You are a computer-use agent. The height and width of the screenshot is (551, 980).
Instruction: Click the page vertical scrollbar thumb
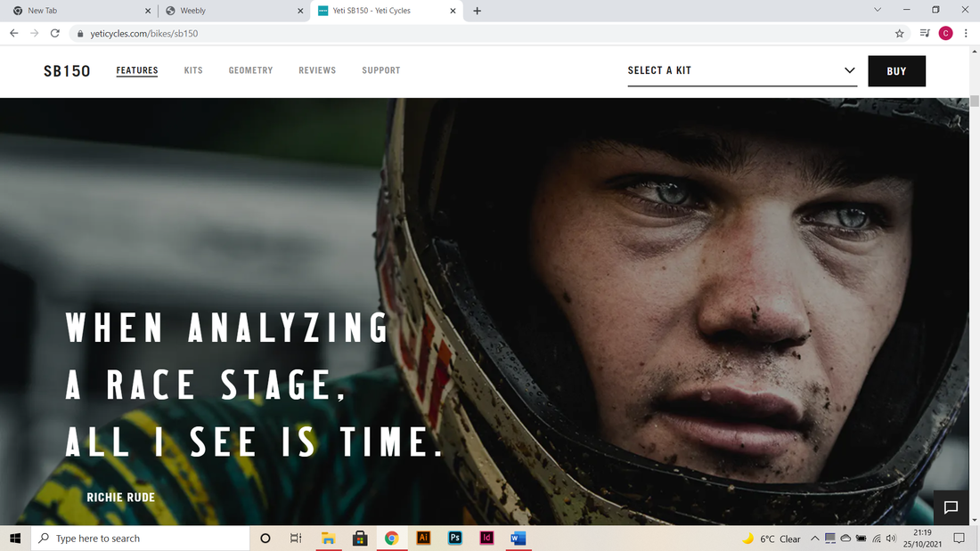click(x=974, y=101)
